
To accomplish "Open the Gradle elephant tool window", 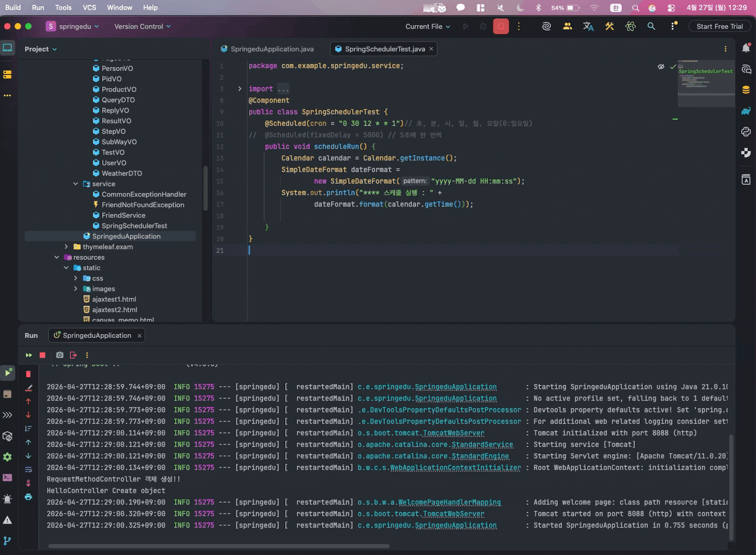I will 746,111.
